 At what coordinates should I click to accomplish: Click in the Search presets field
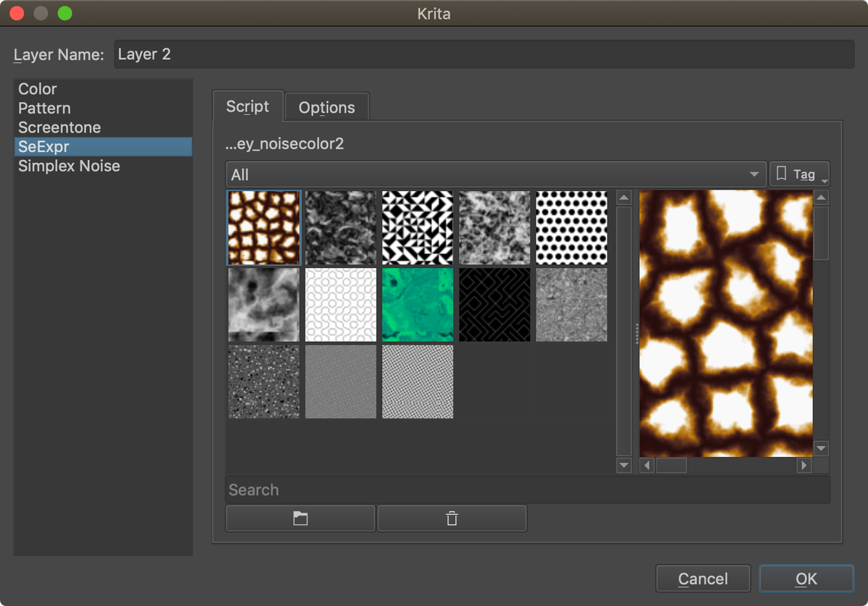point(527,490)
